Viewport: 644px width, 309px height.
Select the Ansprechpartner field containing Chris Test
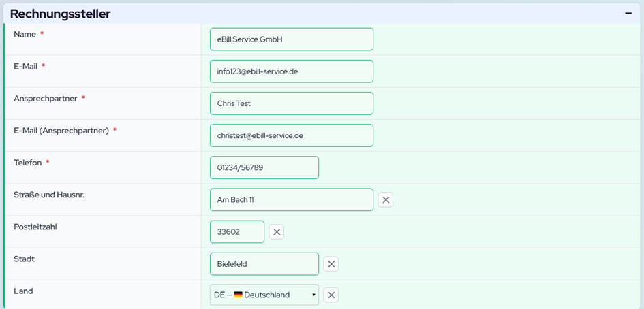pyautogui.click(x=291, y=103)
